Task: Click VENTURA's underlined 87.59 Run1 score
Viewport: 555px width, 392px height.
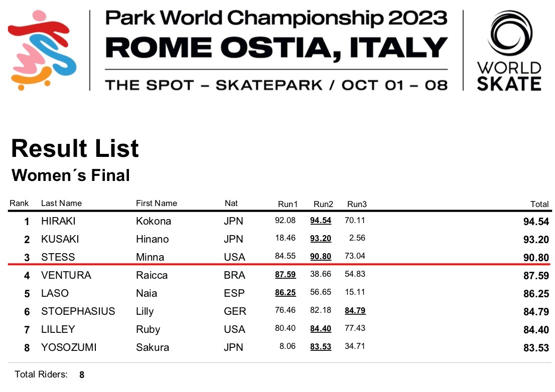Action: click(285, 275)
